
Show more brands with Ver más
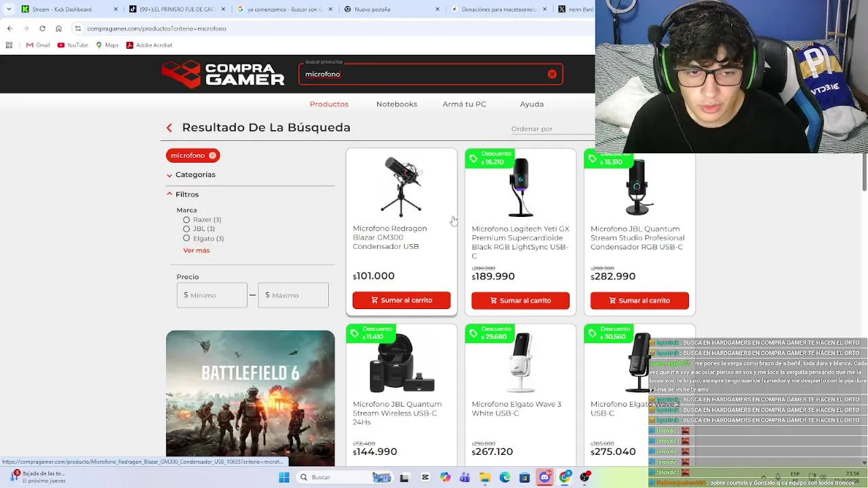coord(196,251)
